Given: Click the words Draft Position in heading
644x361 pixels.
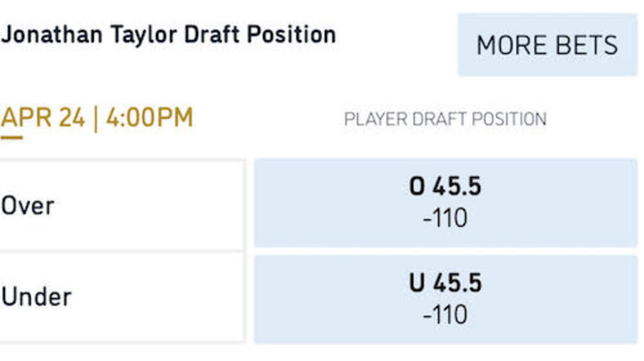Looking at the screenshot, I should (x=260, y=35).
